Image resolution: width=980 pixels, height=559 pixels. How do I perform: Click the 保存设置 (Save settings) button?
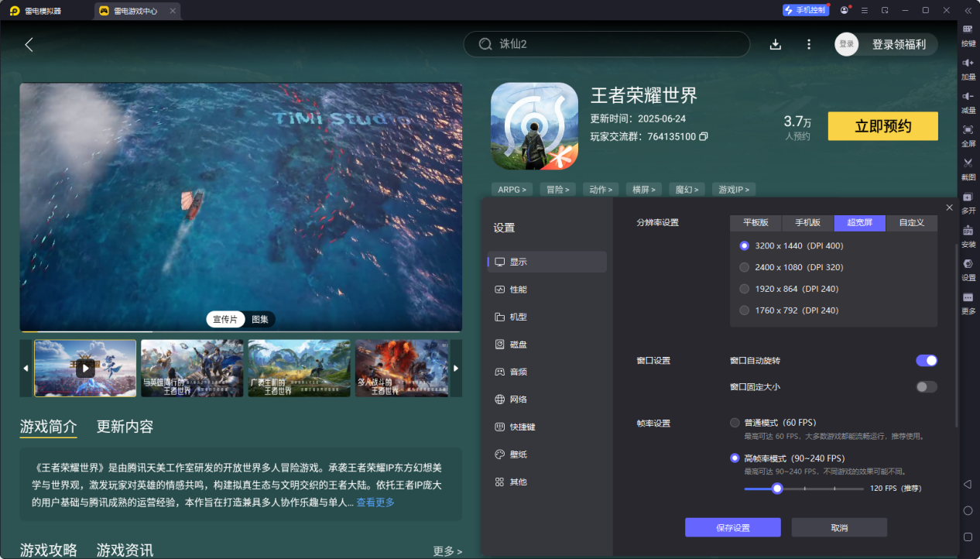point(732,527)
